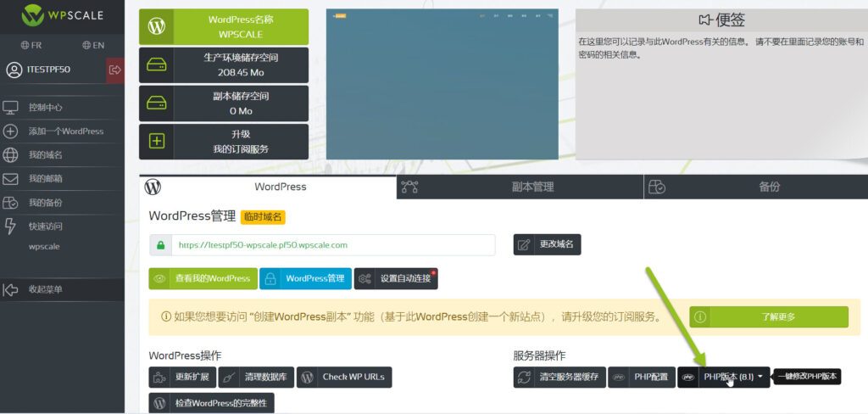Click the 临时域名 yellow badge
The width and height of the screenshot is (868, 414).
(263, 217)
